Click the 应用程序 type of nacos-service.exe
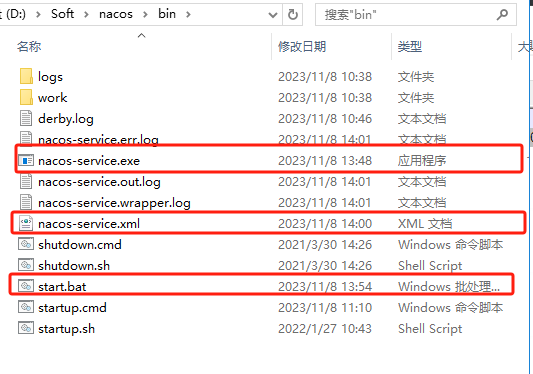533x374 pixels. [422, 160]
